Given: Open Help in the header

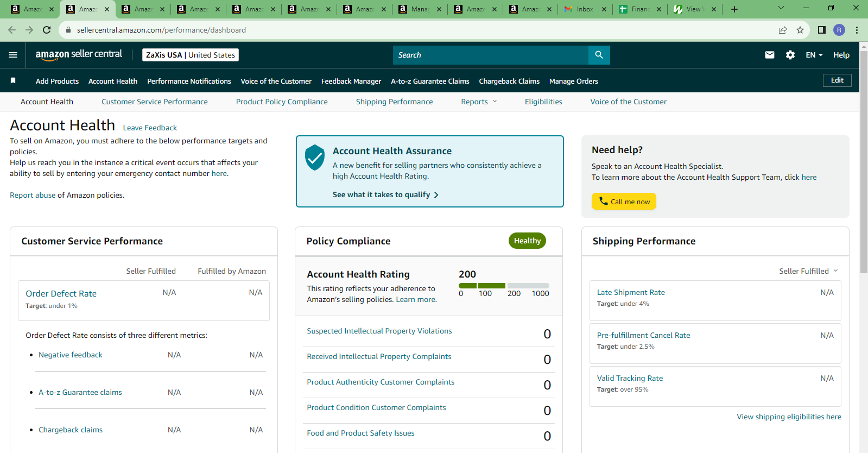Looking at the screenshot, I should 841,55.
